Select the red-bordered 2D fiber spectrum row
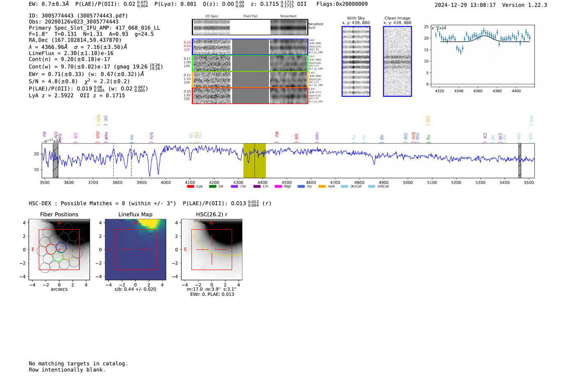The height and width of the screenshot is (392, 576). pos(250,95)
